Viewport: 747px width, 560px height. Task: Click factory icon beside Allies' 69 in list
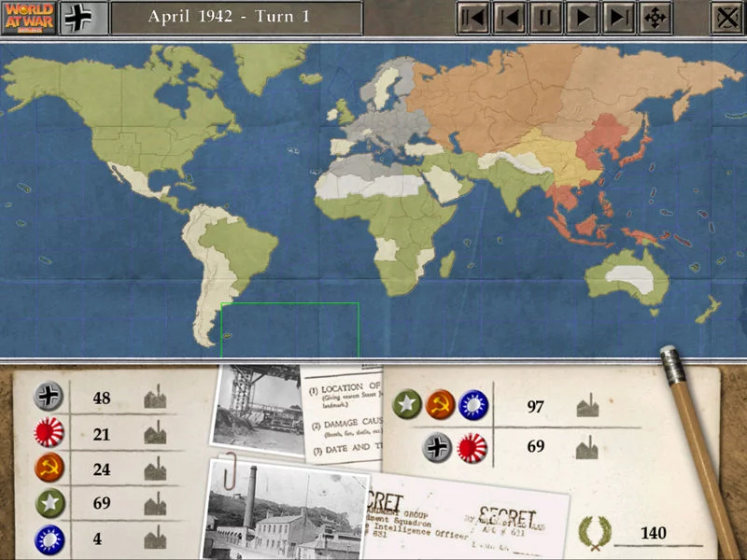tap(155, 504)
